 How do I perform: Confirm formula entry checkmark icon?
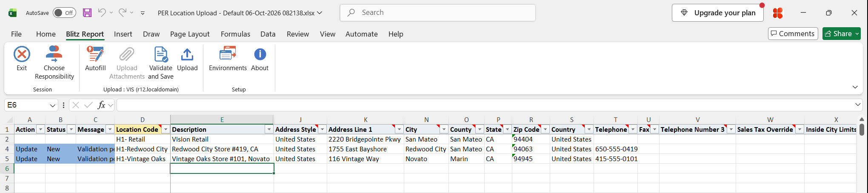click(89, 105)
